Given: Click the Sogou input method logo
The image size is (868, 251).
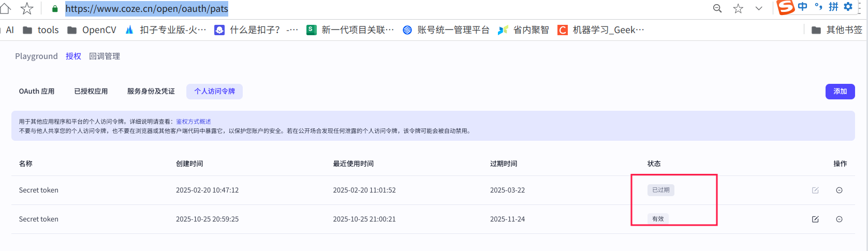Looking at the screenshot, I should (x=786, y=7).
